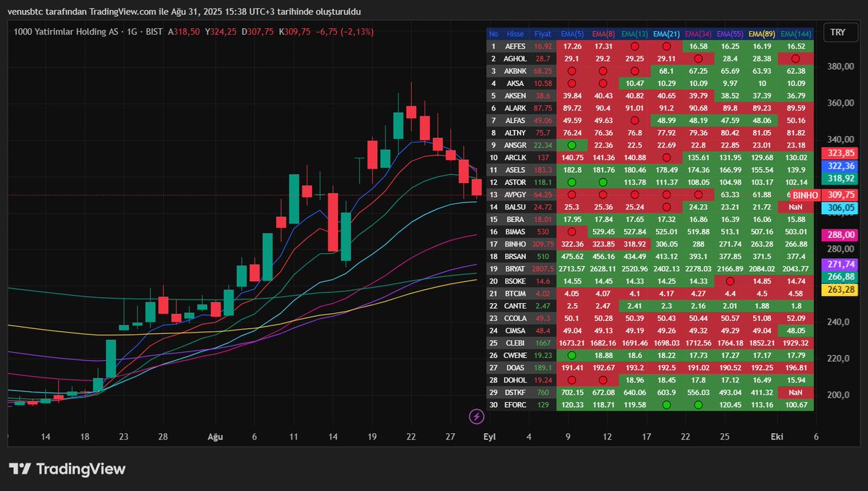The image size is (868, 491).
Task: Click the purple lightning bolt icon
Action: tap(476, 416)
